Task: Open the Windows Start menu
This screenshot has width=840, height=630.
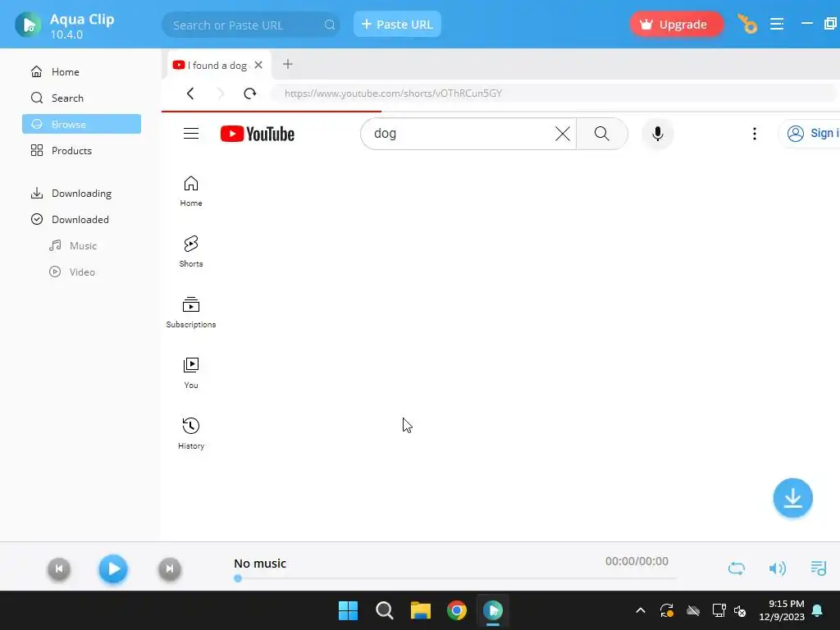Action: [348, 610]
